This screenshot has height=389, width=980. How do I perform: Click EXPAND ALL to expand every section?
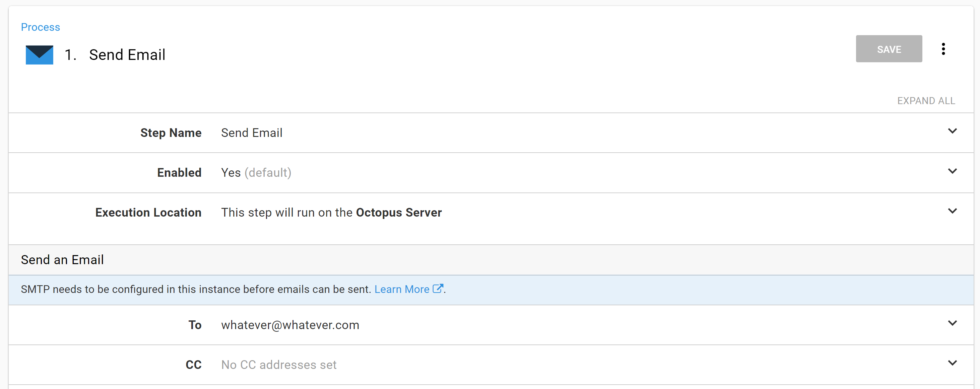[926, 100]
